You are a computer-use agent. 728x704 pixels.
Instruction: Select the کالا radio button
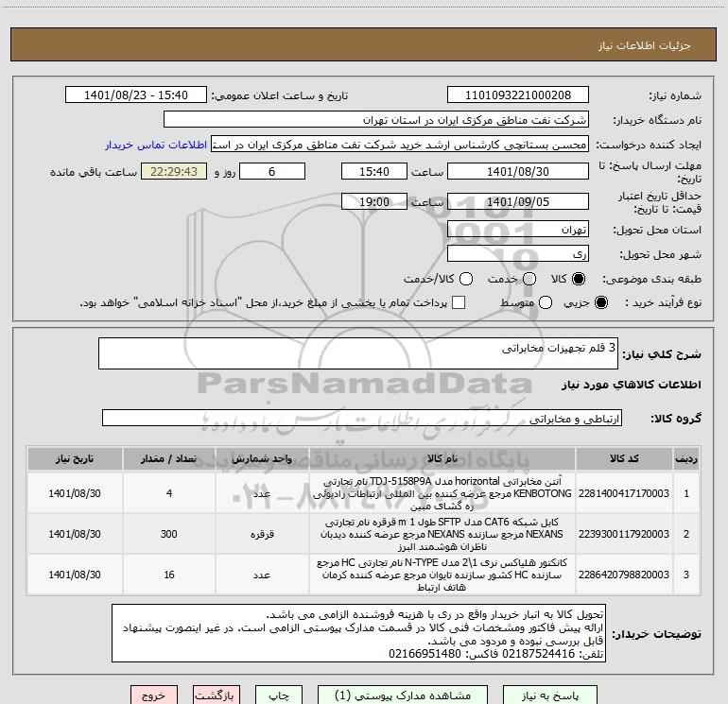tap(579, 279)
